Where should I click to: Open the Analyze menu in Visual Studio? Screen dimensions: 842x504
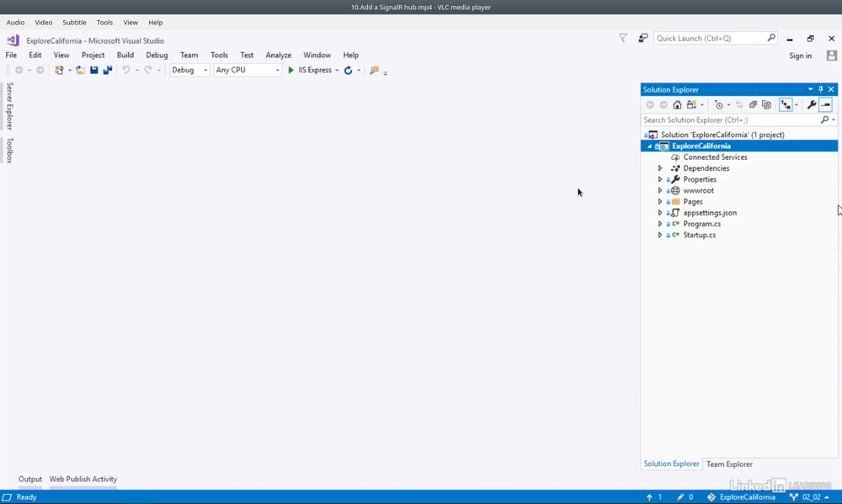(x=278, y=55)
